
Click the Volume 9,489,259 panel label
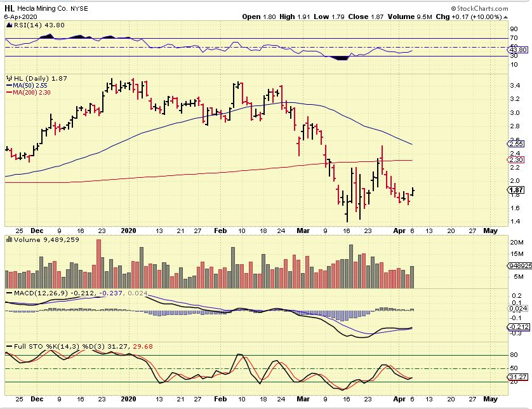[46, 239]
